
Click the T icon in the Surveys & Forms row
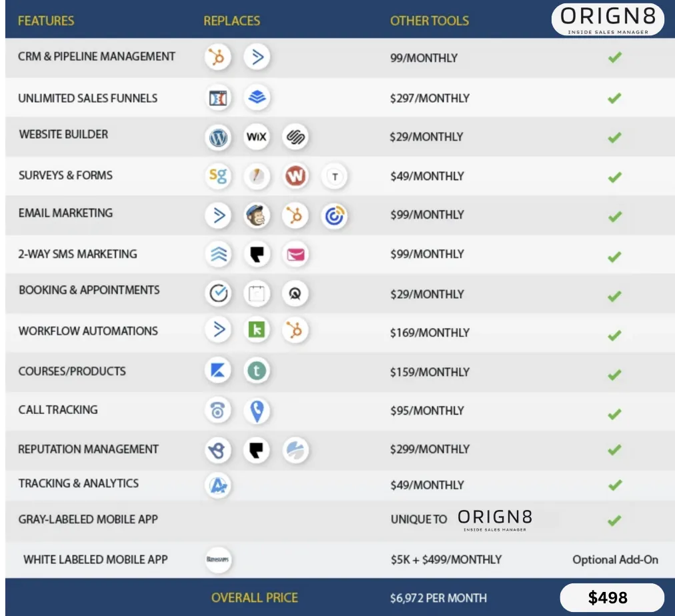point(334,177)
